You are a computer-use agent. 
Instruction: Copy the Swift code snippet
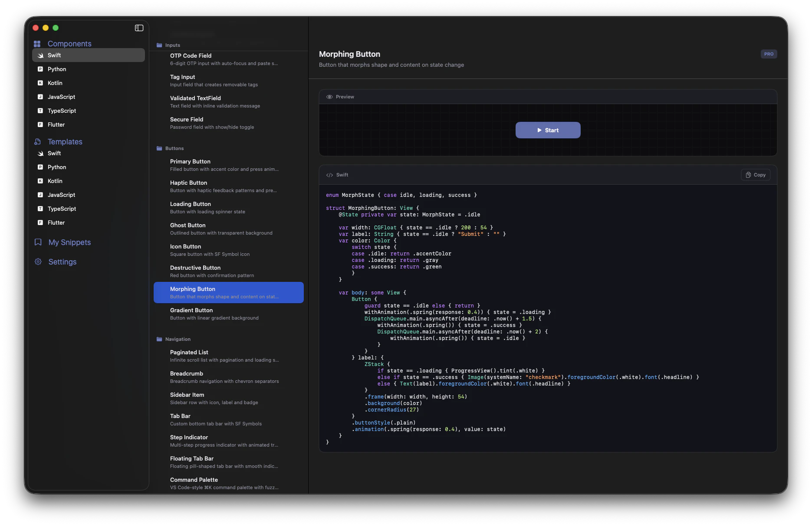(756, 175)
